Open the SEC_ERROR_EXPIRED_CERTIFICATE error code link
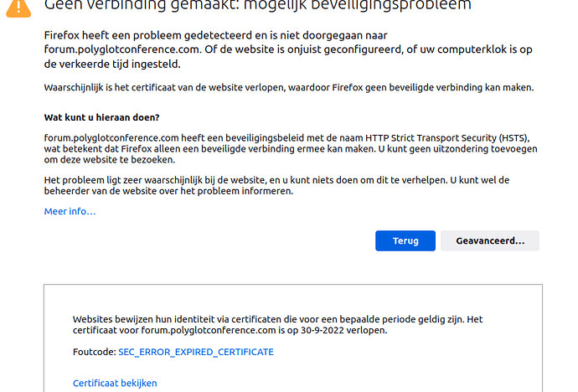This screenshot has height=392, width=578. pos(196,352)
